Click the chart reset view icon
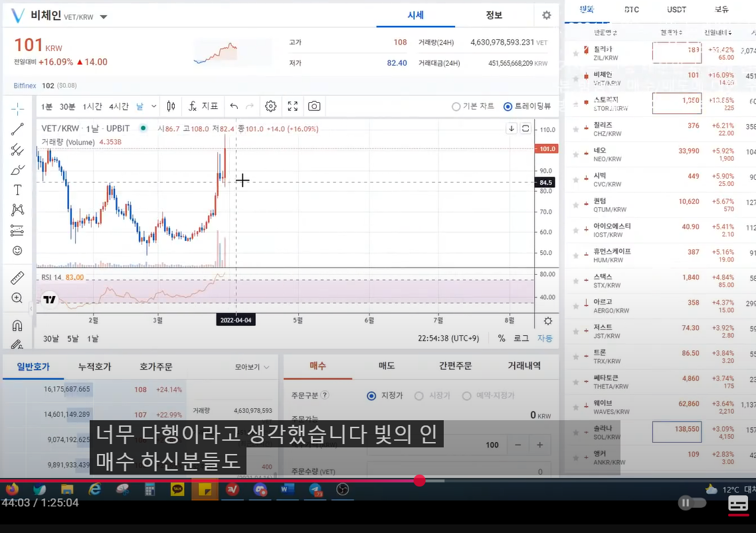756x533 pixels. pyautogui.click(x=525, y=128)
